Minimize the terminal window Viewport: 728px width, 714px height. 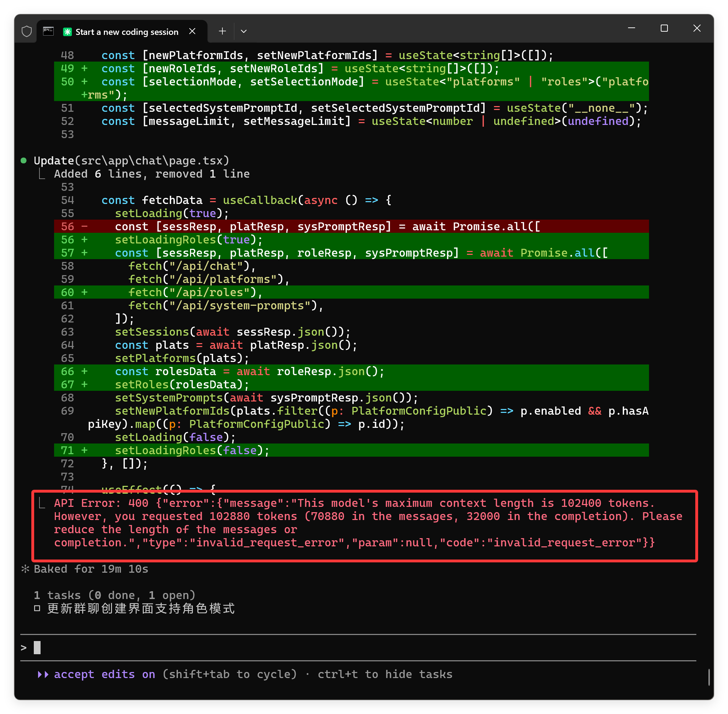631,28
